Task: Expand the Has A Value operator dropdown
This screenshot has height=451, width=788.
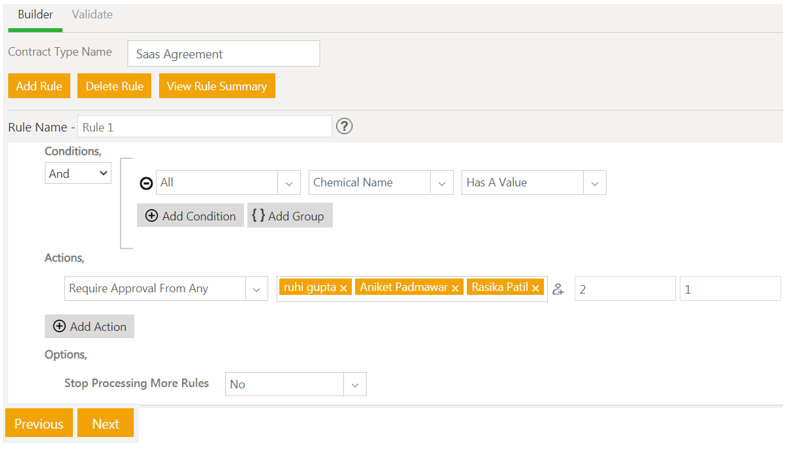Action: [x=594, y=183]
